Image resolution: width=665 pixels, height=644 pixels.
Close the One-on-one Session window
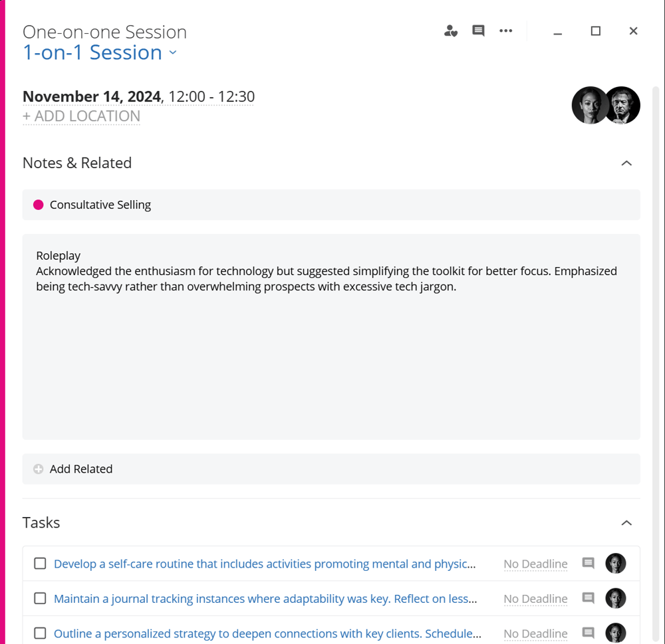click(633, 31)
